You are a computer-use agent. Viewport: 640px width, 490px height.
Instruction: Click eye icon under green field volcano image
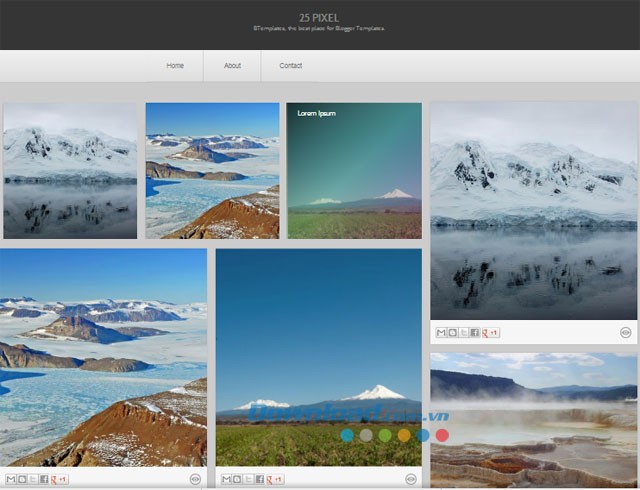tap(411, 479)
